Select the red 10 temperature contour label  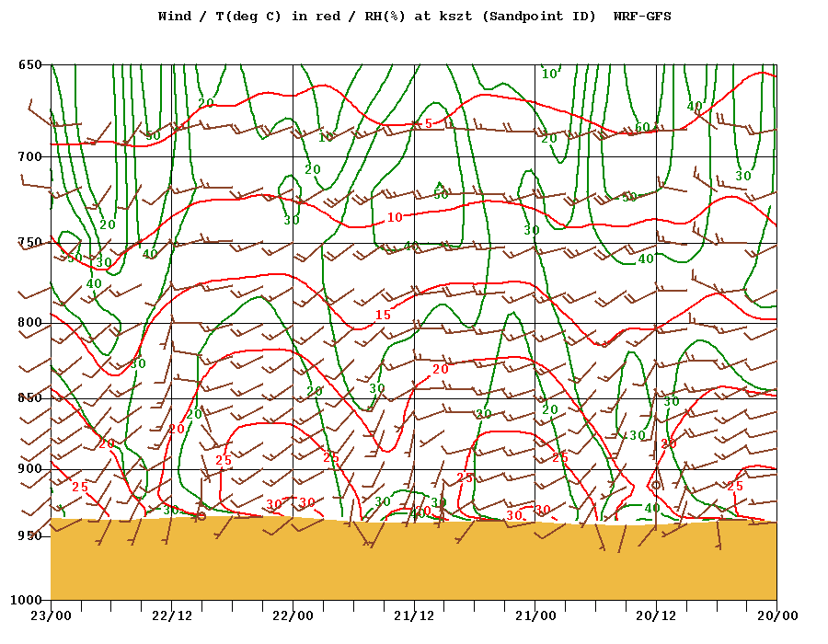click(x=395, y=217)
